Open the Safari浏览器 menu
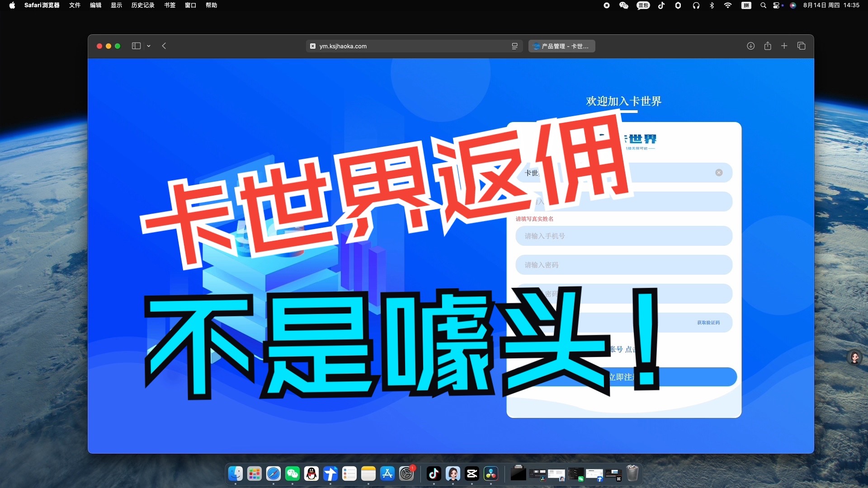Image resolution: width=868 pixels, height=488 pixels. tap(42, 5)
